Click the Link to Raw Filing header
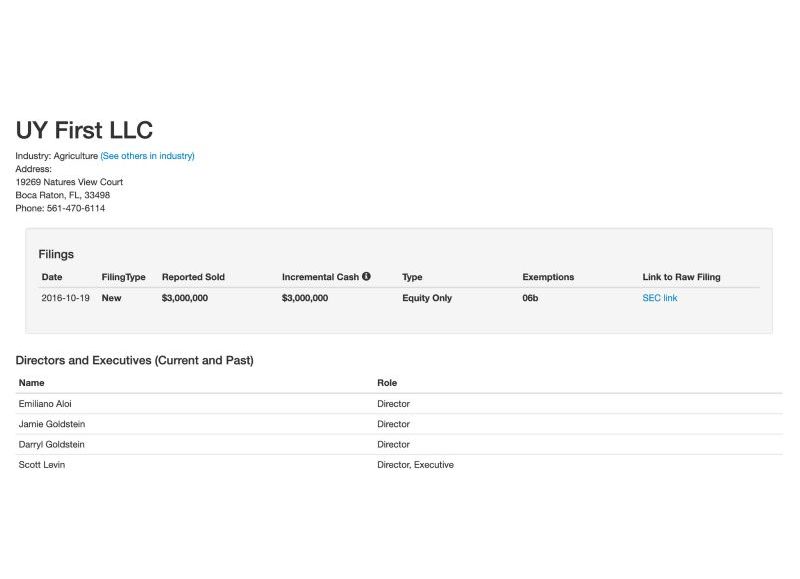The width and height of the screenshot is (800, 579). [681, 277]
